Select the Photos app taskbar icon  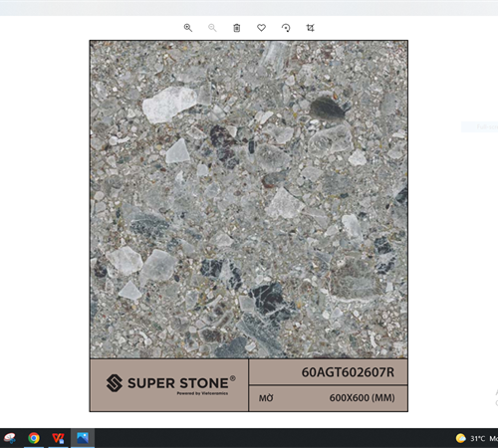point(83,438)
